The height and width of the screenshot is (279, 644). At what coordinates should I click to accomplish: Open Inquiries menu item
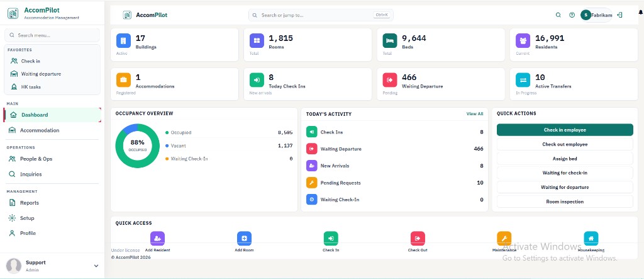point(52,174)
